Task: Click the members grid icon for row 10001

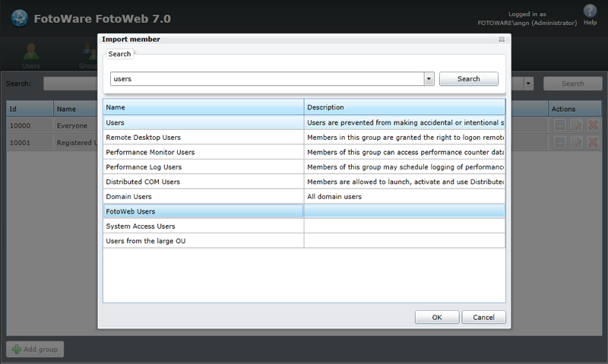Action: 559,142
